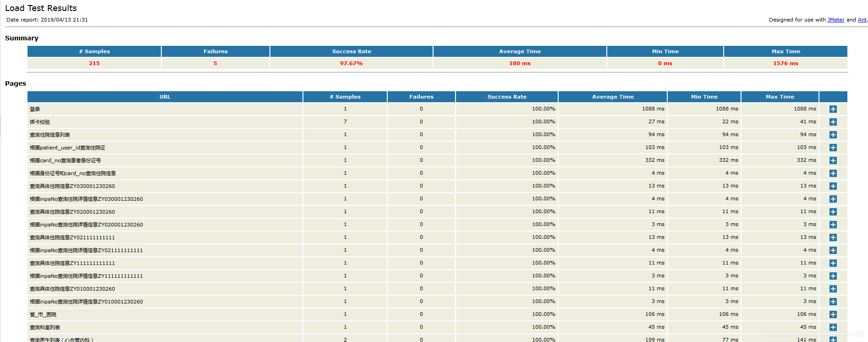
Task: Select 根据patient_user_id查询住院证 URL cell
Action: [165, 148]
